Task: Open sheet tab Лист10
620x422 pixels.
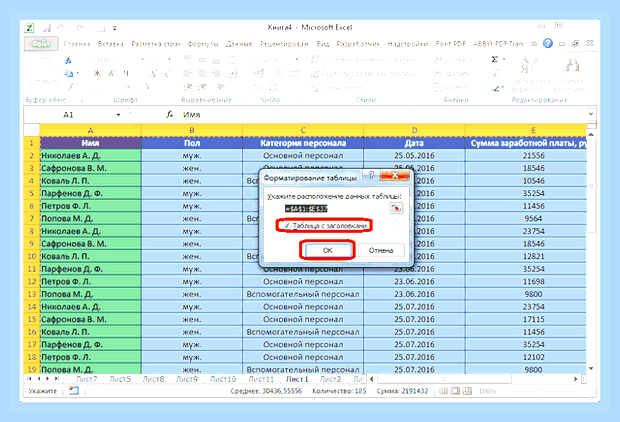Action: 223,379
